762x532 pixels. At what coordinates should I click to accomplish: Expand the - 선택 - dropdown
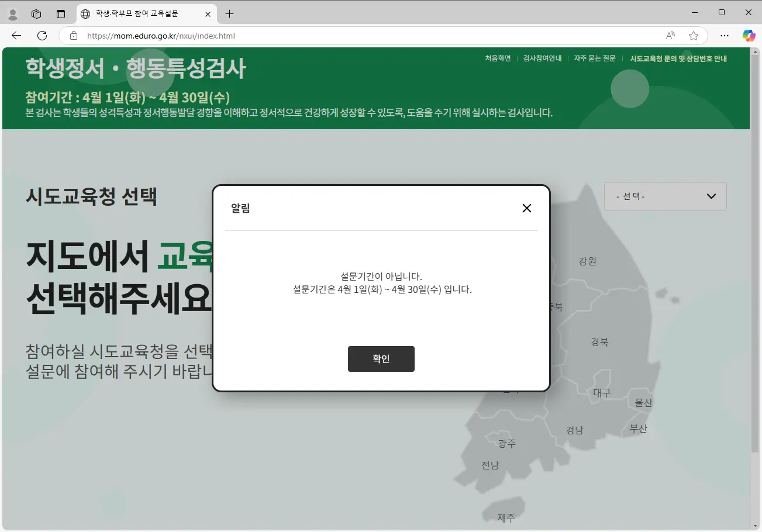pos(666,196)
